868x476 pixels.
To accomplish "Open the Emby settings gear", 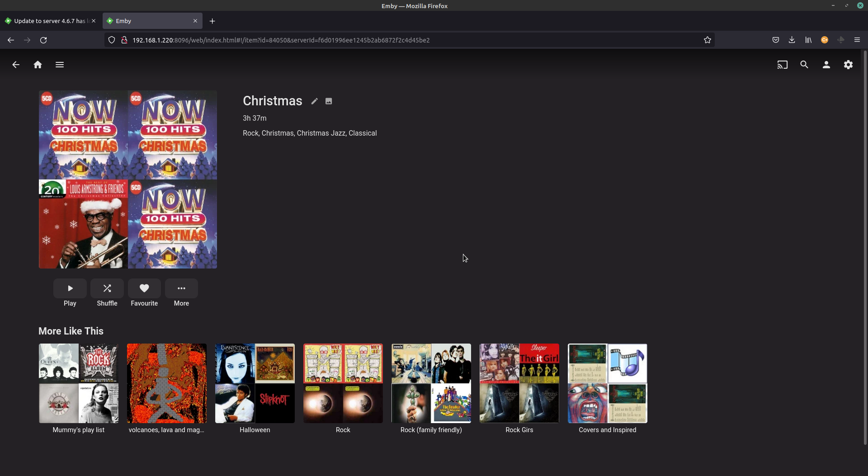I will tap(848, 65).
